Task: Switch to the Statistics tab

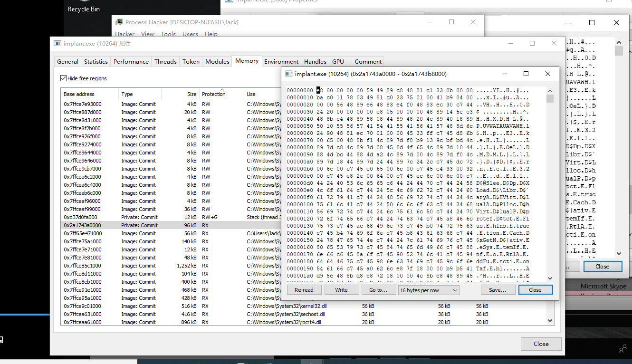Action: tap(96, 62)
